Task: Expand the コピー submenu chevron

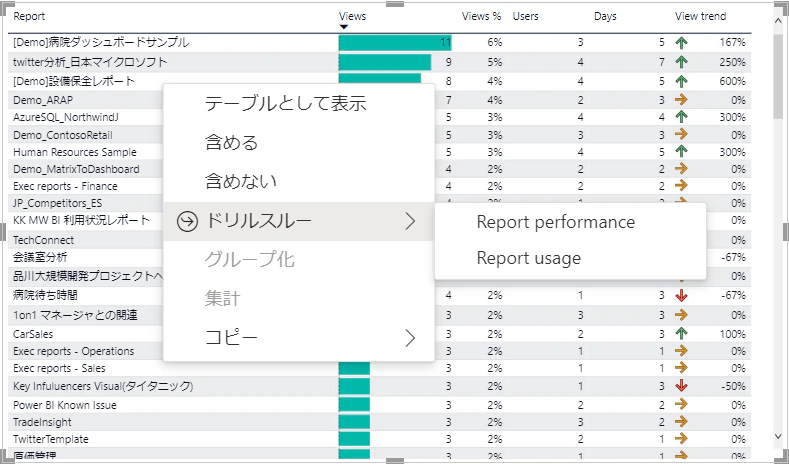Action: click(411, 338)
